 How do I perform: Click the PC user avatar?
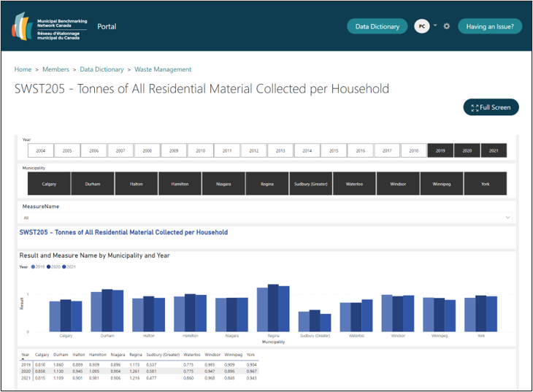pos(421,26)
